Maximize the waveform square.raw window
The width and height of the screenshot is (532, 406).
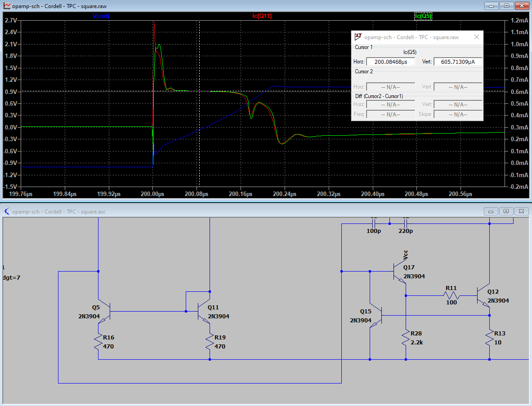click(x=506, y=6)
